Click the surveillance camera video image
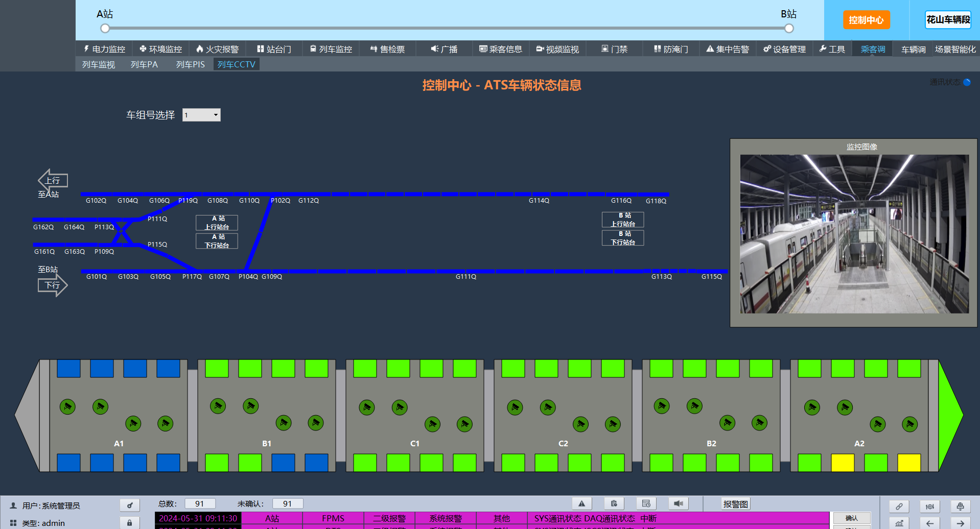This screenshot has width=980, height=529. click(854, 234)
